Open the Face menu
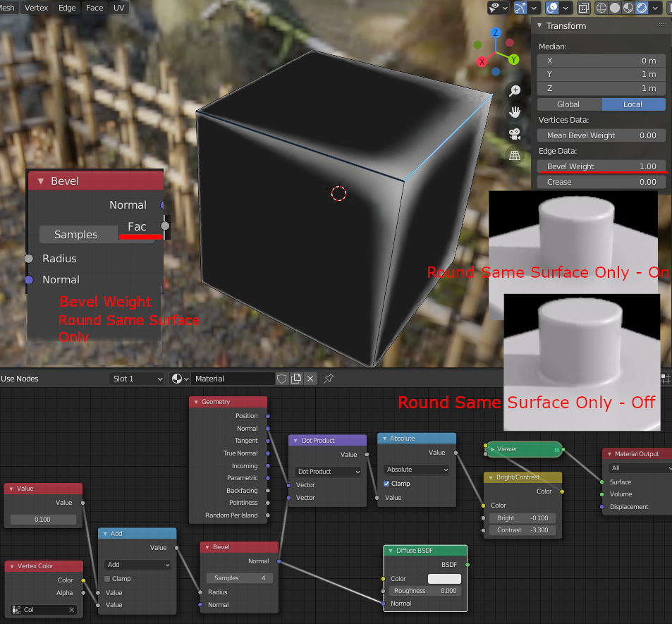The width and height of the screenshot is (672, 624). (x=94, y=8)
